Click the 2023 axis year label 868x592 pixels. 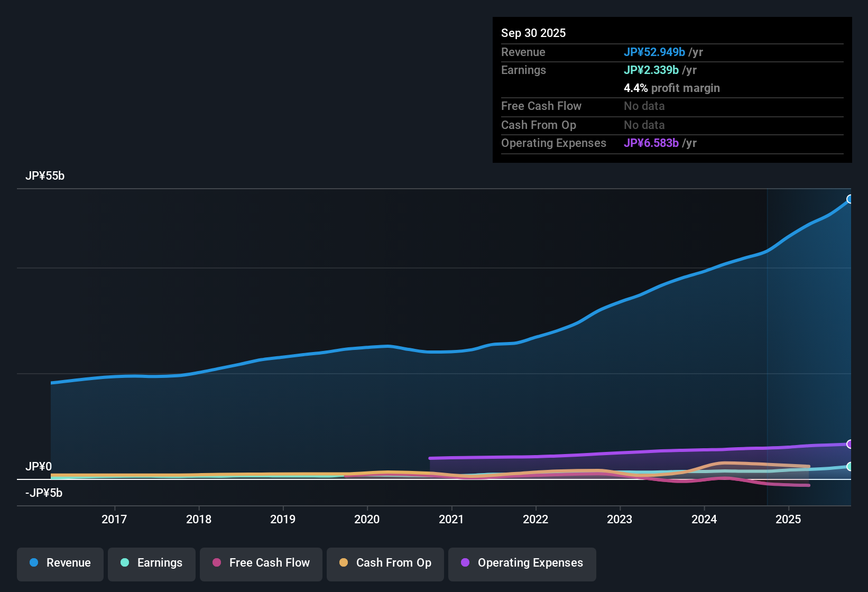tap(620, 519)
